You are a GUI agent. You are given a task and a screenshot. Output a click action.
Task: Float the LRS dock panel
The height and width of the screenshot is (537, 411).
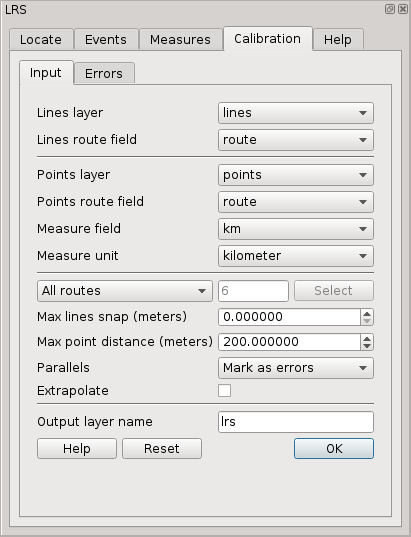pos(390,9)
